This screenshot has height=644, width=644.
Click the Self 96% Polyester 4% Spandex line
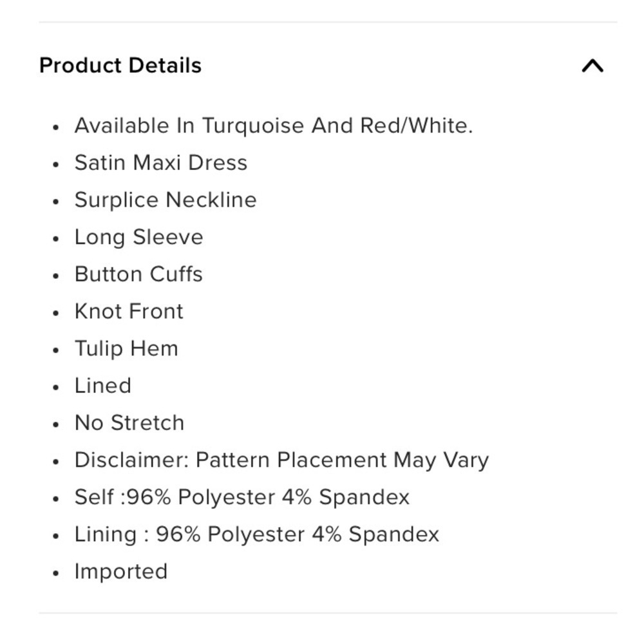[242, 497]
